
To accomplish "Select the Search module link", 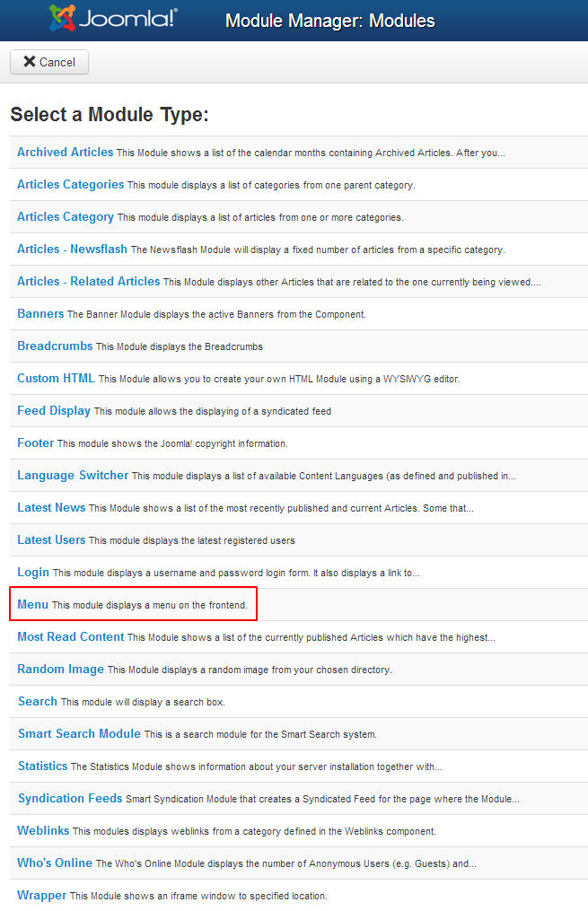I will [38, 702].
